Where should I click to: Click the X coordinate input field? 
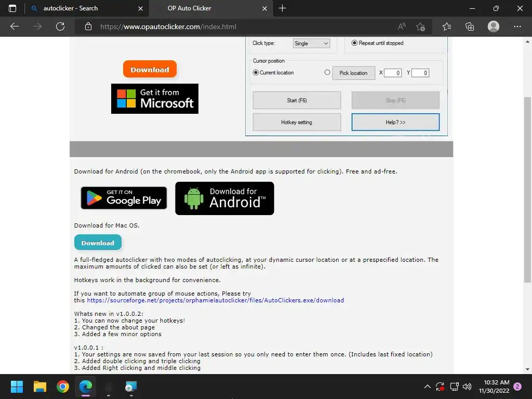tap(393, 73)
